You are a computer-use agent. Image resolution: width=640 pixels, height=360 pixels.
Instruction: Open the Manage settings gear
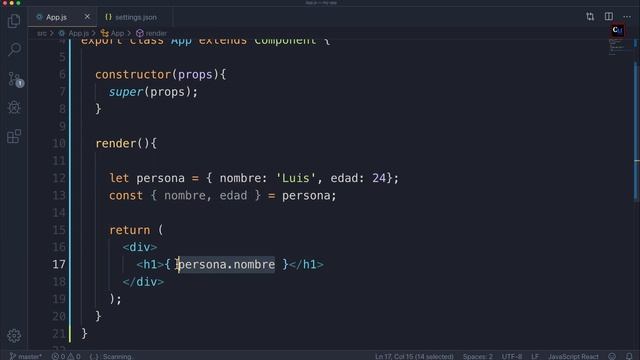click(x=14, y=336)
